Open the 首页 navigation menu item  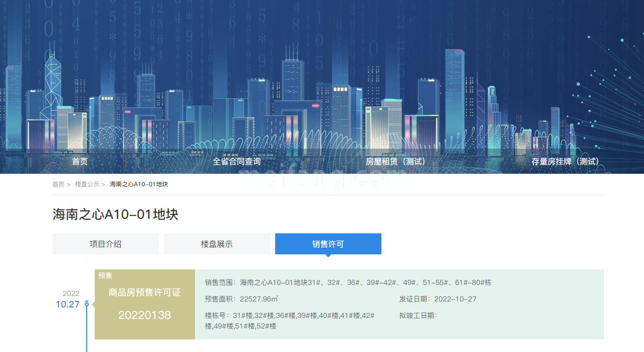80,162
